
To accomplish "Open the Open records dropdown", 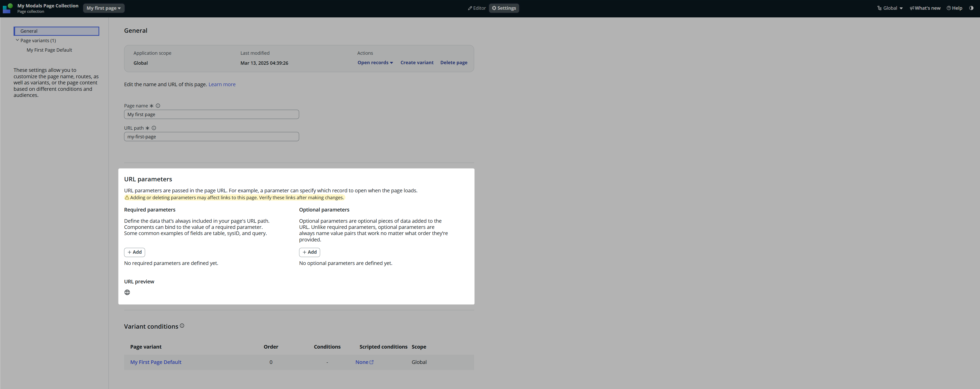I will click(375, 63).
